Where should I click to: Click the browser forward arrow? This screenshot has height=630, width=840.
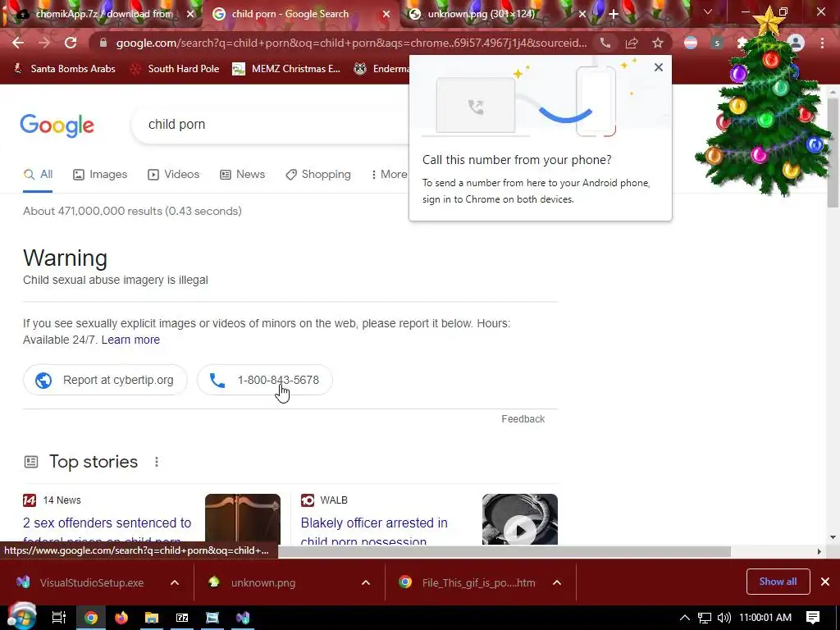(44, 43)
